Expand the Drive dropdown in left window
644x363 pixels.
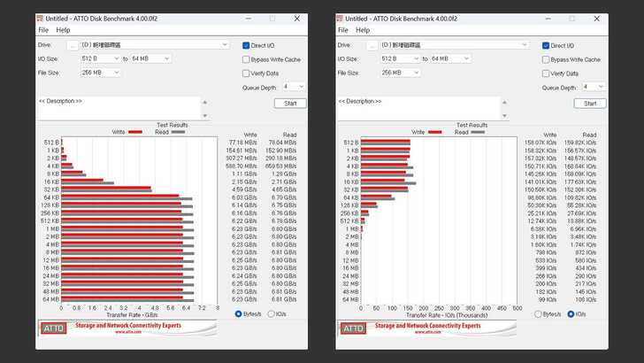pos(225,45)
